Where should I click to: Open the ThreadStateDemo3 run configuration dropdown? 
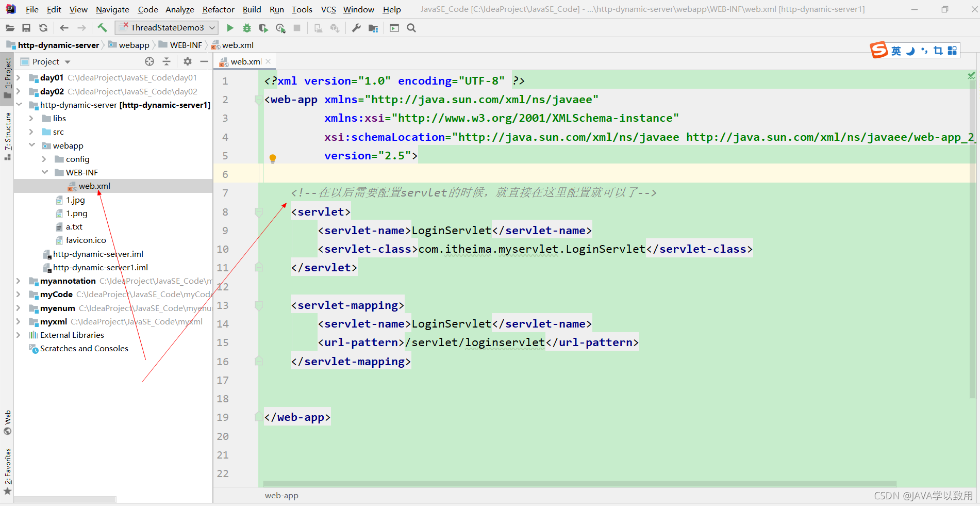(167, 28)
